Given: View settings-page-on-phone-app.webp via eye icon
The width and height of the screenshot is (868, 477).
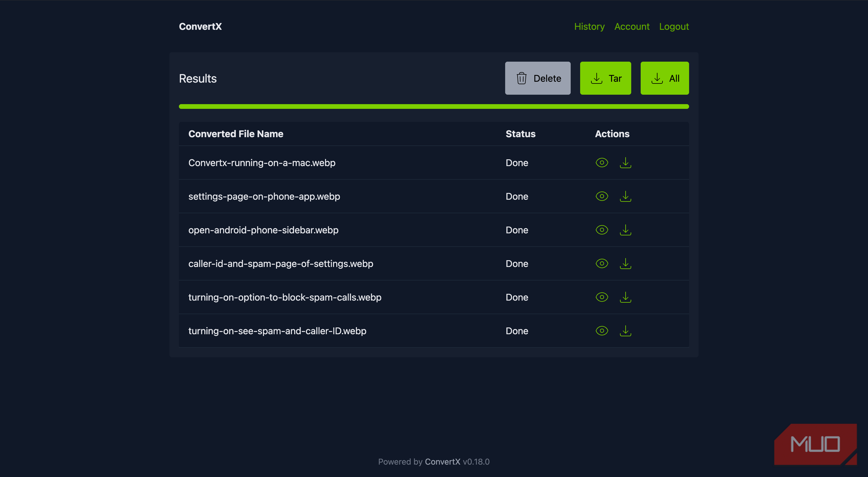Looking at the screenshot, I should (602, 196).
